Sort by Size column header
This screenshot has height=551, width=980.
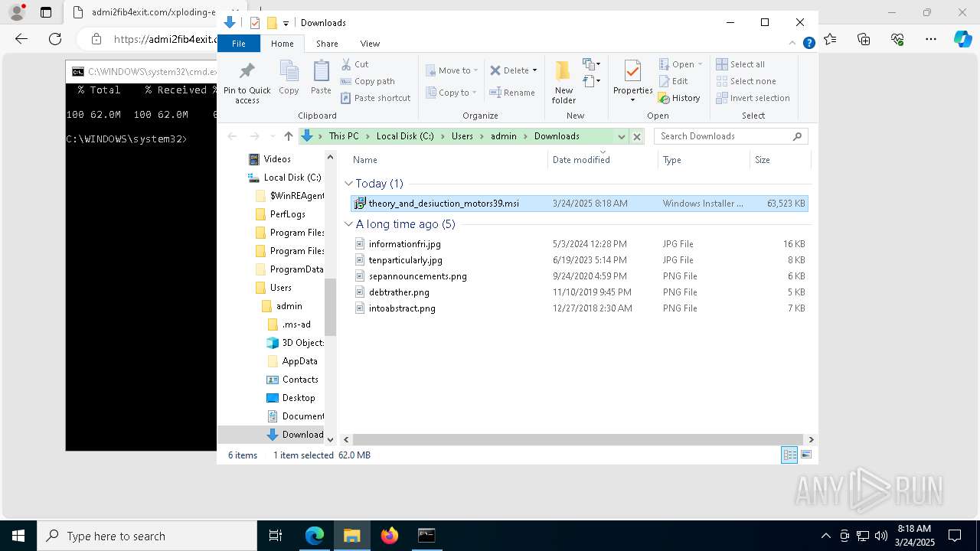pos(779,160)
